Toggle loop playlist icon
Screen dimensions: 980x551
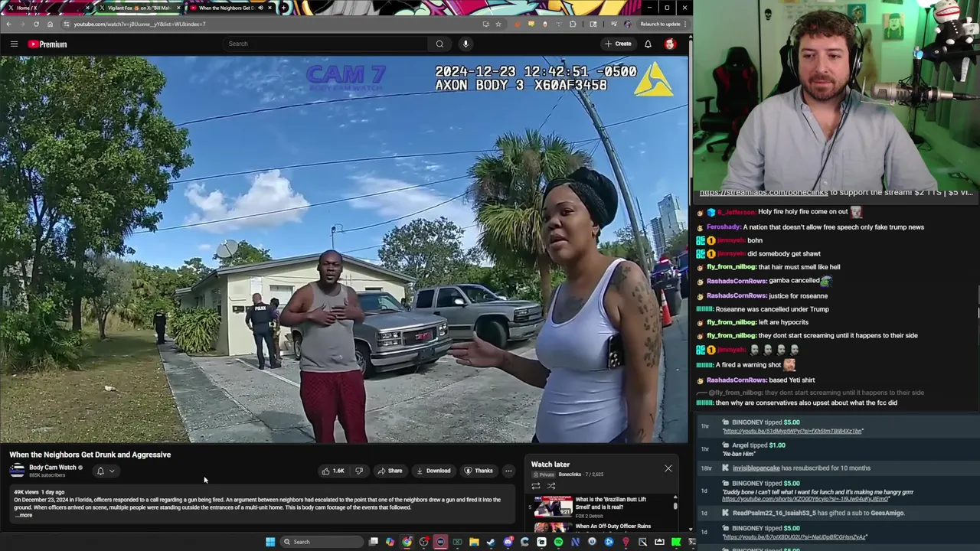click(536, 486)
